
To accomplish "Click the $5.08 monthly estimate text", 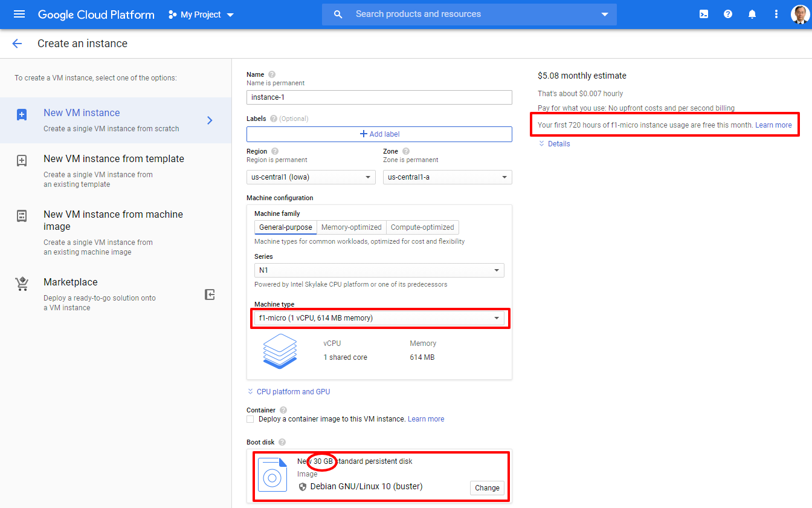I will (x=582, y=76).
